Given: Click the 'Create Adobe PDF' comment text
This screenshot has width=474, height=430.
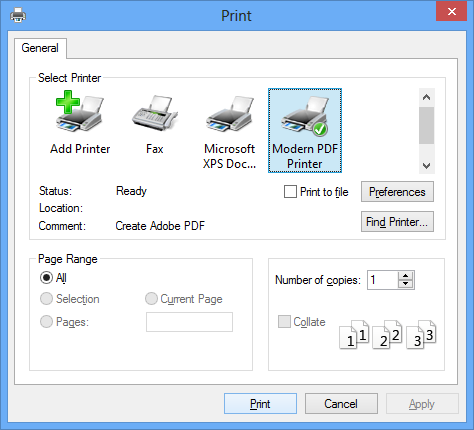Looking at the screenshot, I should (160, 226).
